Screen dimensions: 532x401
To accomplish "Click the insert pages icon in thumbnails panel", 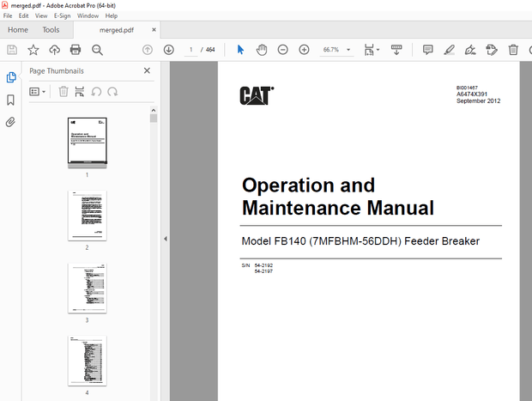I will click(80, 92).
